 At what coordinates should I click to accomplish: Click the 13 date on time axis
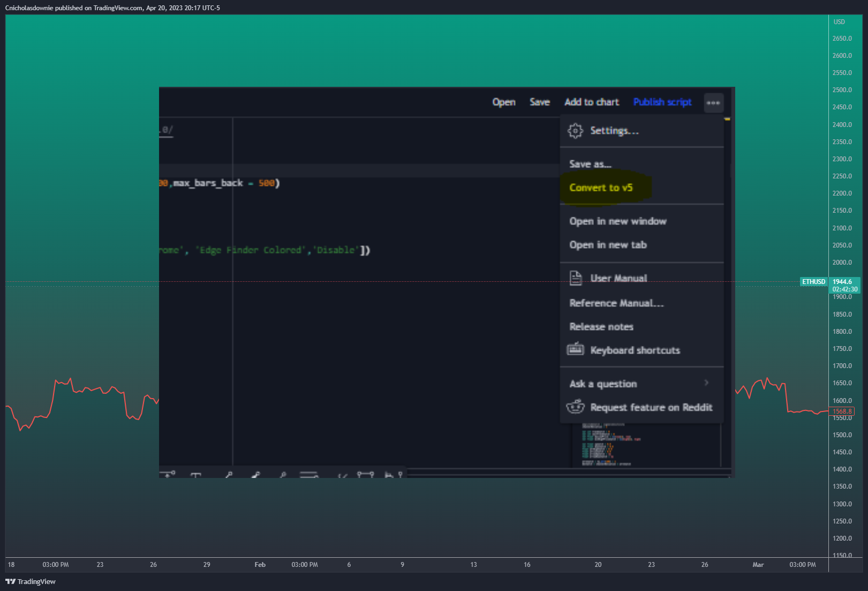pos(473,564)
